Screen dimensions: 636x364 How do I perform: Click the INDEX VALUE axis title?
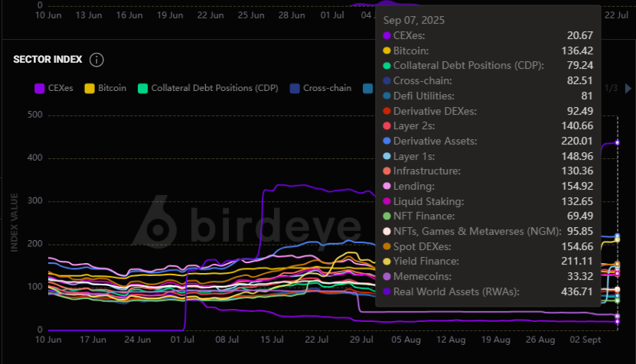(15, 223)
